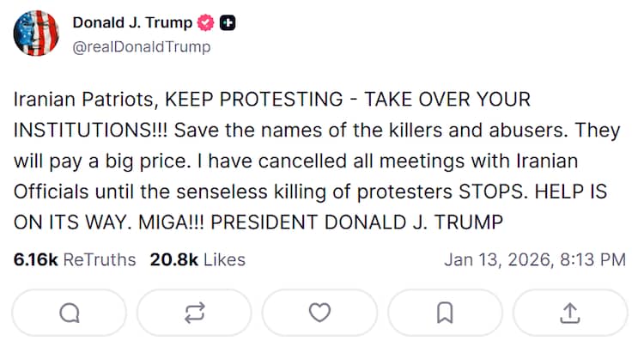
Task: Open the Donald J. Trump display name
Action: click(132, 23)
